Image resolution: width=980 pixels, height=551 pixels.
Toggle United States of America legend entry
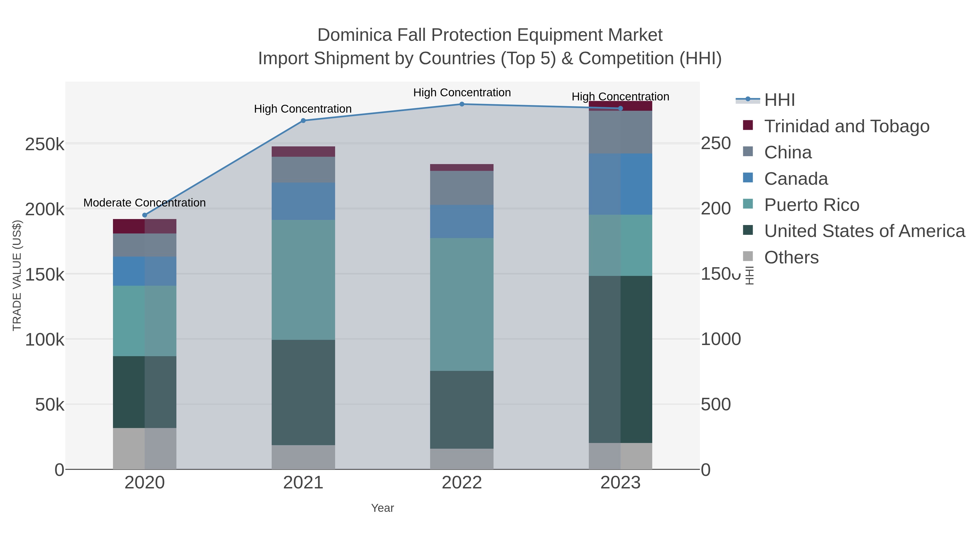point(854,231)
